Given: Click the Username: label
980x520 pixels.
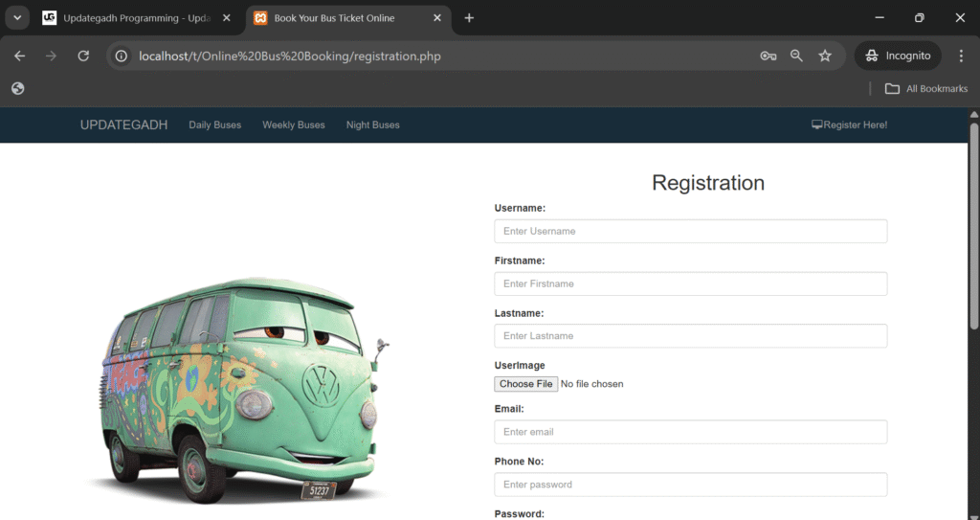Looking at the screenshot, I should (520, 208).
